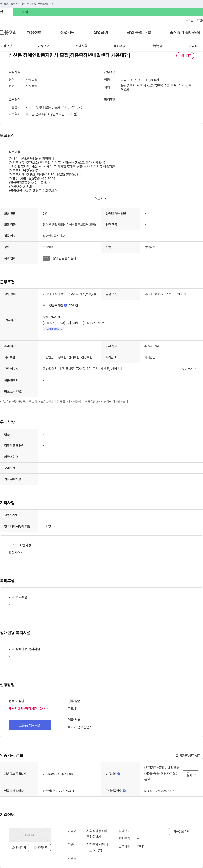Screen dimensions: 203x868
Task: Click the 근무시간 협의가능 tag
Action: click(53, 329)
